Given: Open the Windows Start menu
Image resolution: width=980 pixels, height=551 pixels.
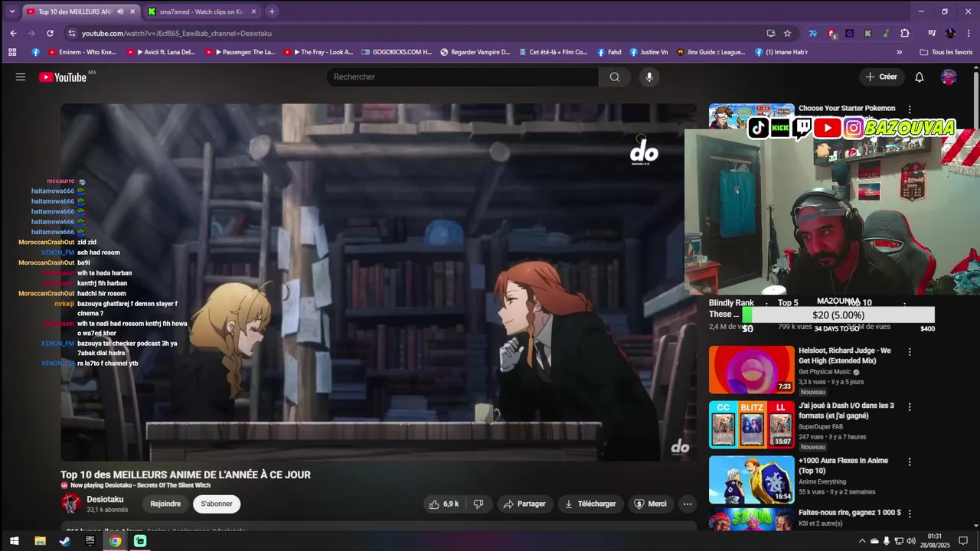Looking at the screenshot, I should click(14, 541).
